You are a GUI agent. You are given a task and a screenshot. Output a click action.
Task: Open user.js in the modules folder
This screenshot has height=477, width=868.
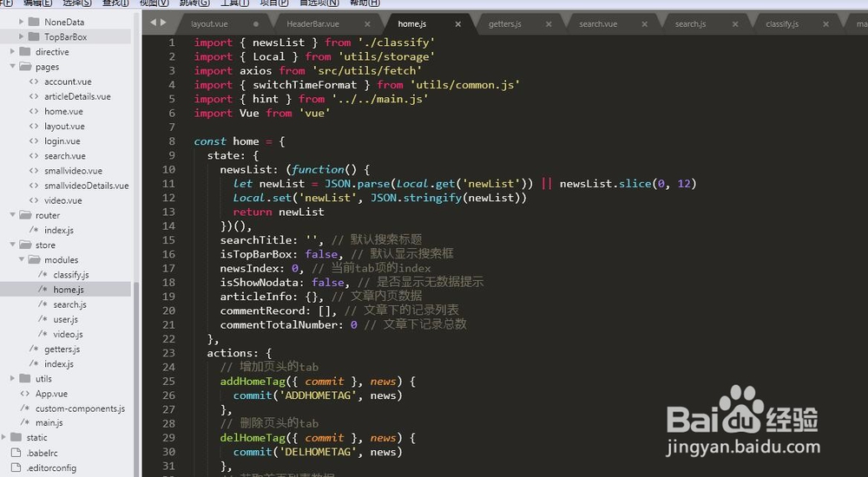pos(65,319)
